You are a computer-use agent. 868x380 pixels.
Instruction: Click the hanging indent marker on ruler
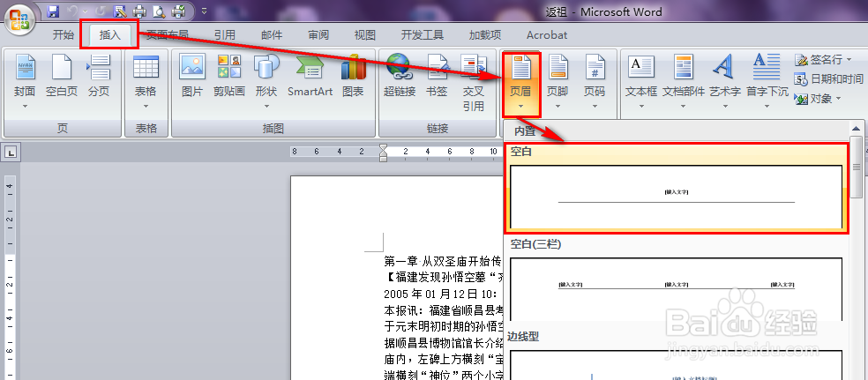[383, 155]
